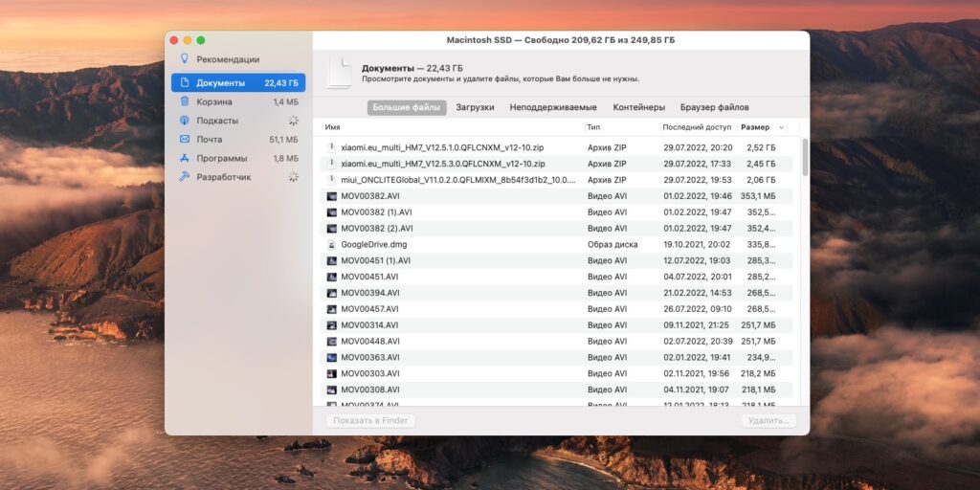This screenshot has width=980, height=490.
Task: Click the green full-screen window button
Action: click(201, 40)
